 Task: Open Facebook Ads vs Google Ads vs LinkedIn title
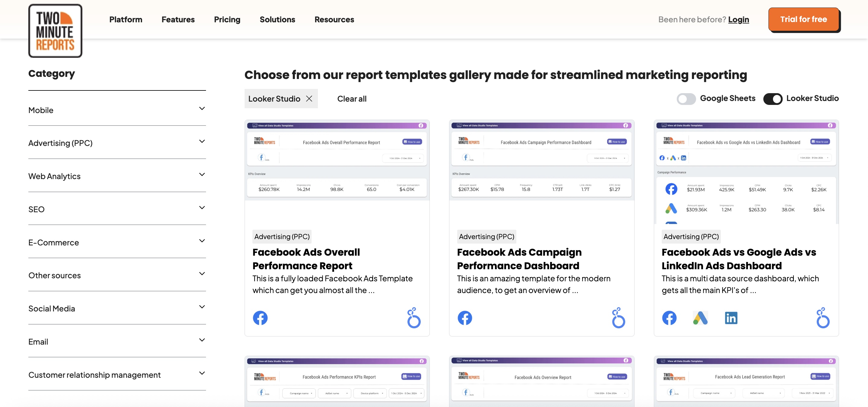[739, 259]
